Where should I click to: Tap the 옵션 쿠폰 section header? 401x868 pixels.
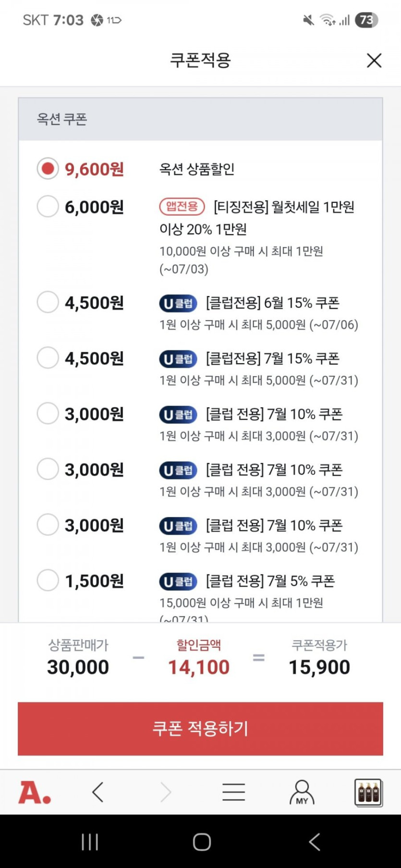pyautogui.click(x=62, y=119)
